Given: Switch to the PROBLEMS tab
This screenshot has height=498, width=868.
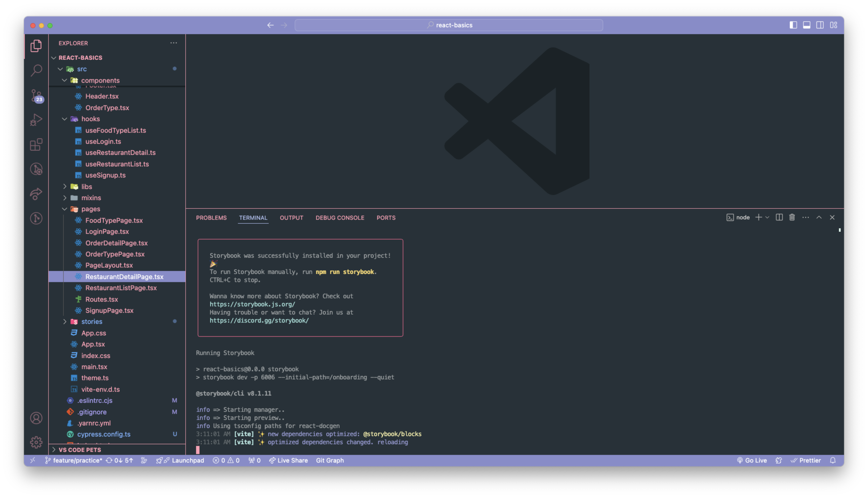Looking at the screenshot, I should 211,218.
